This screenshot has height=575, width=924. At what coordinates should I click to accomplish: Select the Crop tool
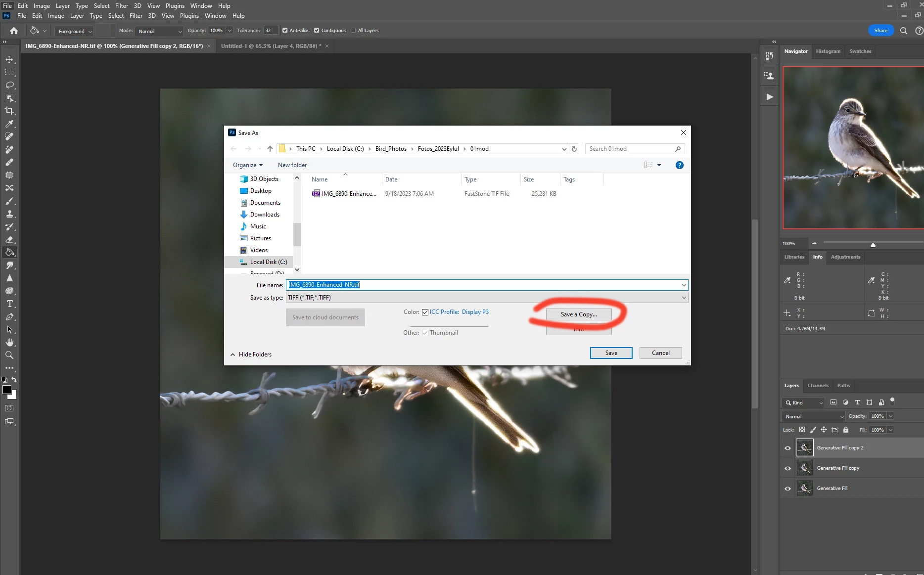coord(9,111)
